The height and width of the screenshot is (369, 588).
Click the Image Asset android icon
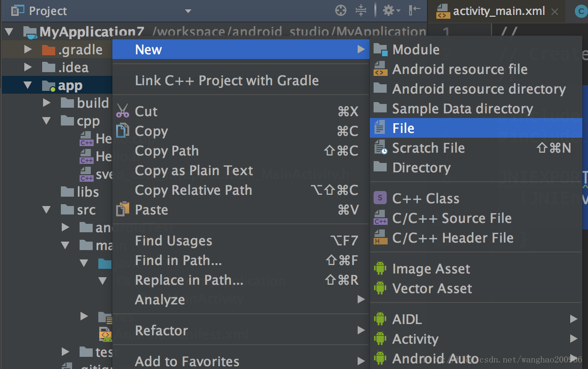tap(380, 268)
